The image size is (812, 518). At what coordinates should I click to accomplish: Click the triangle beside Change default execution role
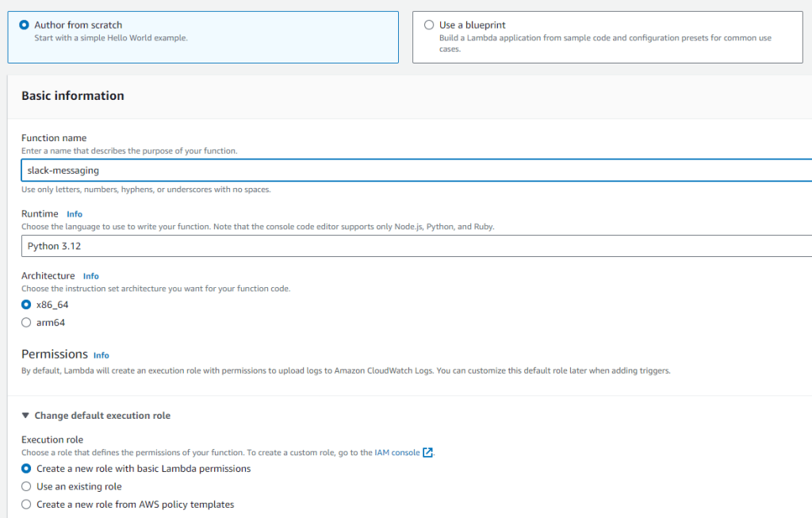click(x=26, y=416)
